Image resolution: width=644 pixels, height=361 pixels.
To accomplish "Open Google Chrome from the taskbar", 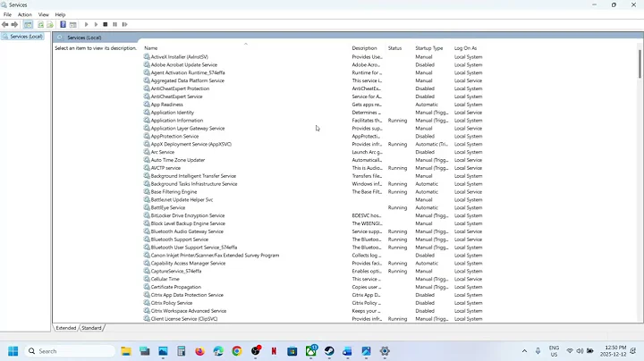I will pos(237,351).
